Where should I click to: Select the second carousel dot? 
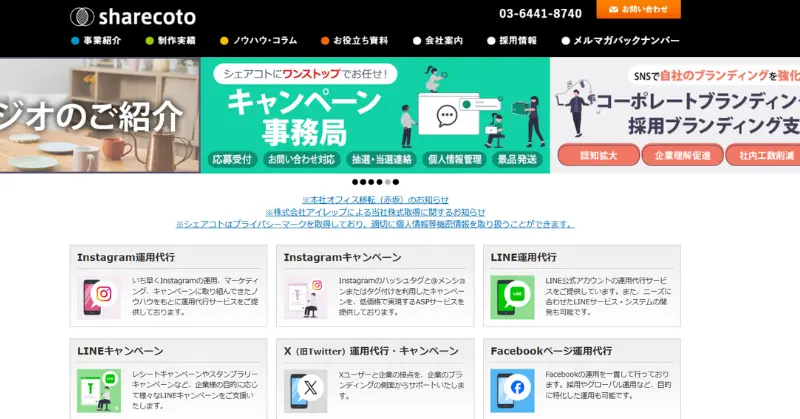[x=363, y=182]
